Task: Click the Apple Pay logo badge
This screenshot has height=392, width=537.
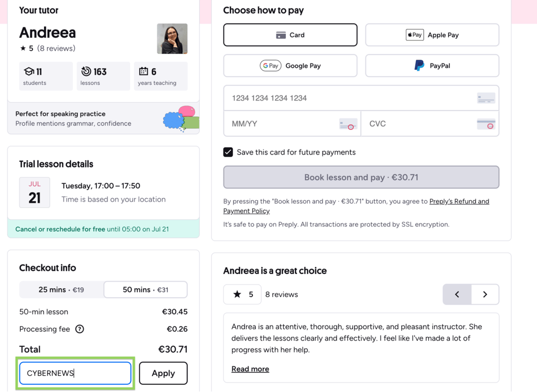Action: [x=415, y=35]
